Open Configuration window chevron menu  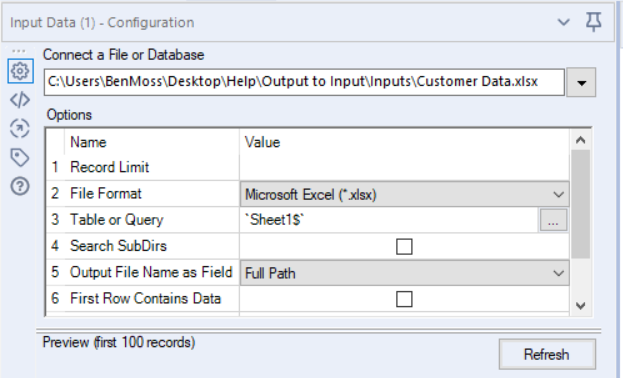(563, 22)
